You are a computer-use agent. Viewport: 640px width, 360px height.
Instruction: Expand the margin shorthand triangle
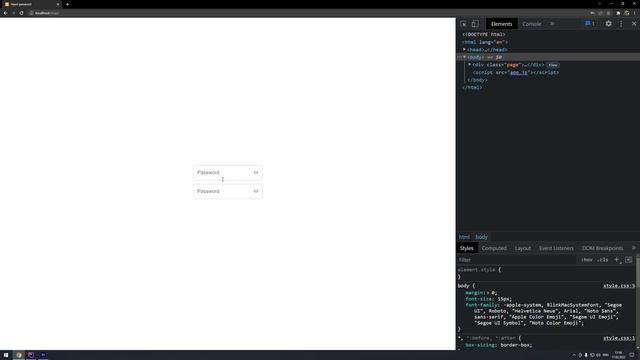click(x=488, y=293)
